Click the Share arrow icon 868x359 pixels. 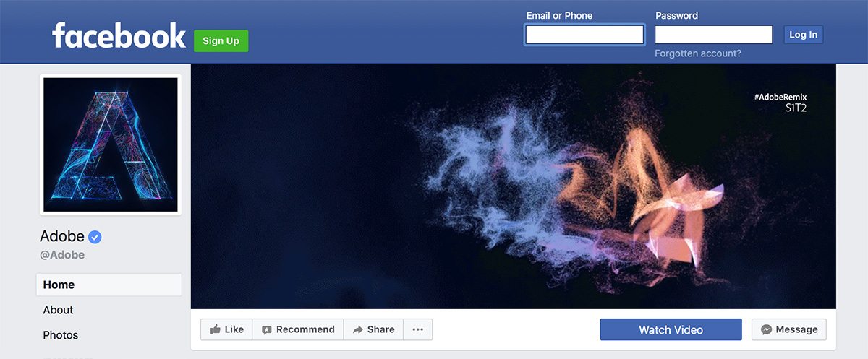pos(357,329)
